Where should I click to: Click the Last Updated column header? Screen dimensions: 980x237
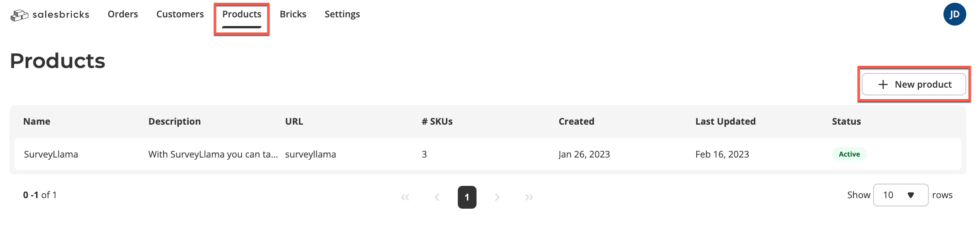[x=726, y=121]
